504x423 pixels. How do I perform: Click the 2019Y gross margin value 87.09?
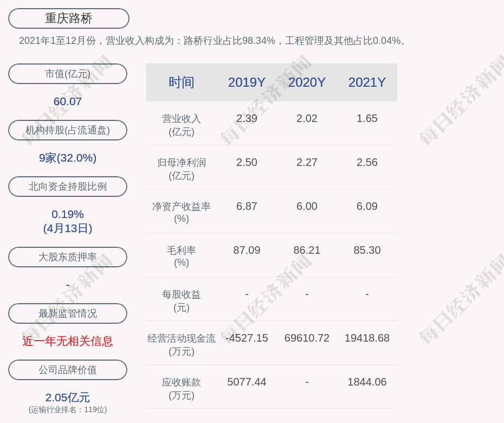tap(247, 250)
